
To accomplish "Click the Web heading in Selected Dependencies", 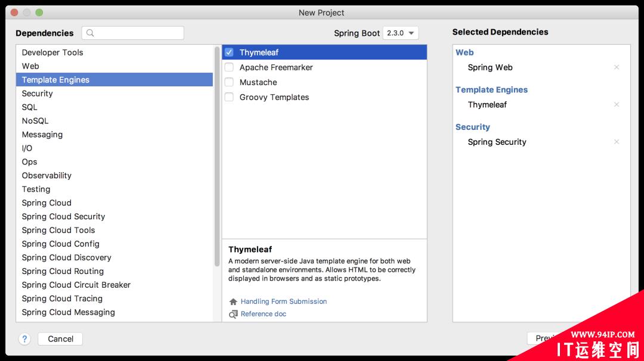I will click(x=465, y=52).
